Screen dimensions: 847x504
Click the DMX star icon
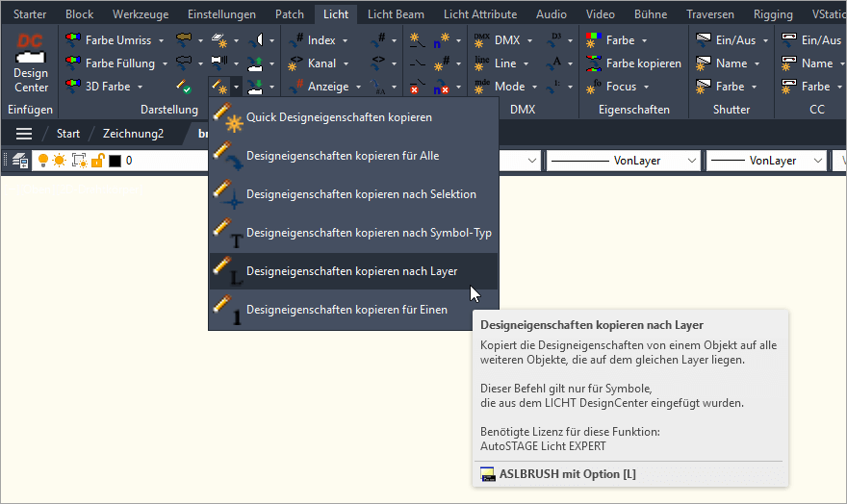[x=482, y=40]
